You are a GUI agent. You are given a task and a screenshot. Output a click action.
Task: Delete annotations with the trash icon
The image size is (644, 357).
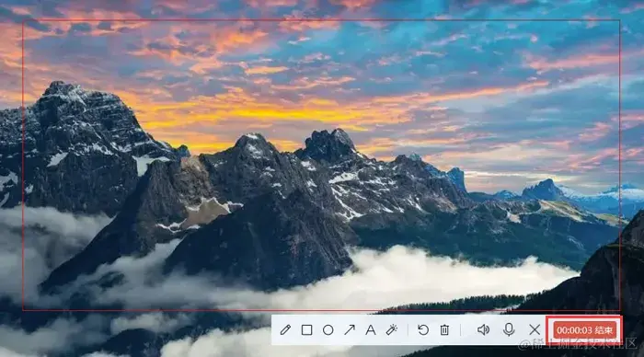point(444,329)
